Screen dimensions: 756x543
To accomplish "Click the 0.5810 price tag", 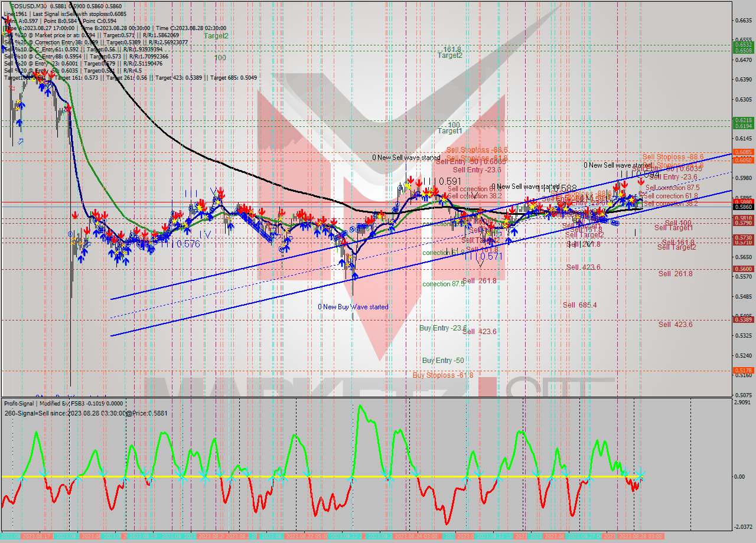I will (742, 218).
